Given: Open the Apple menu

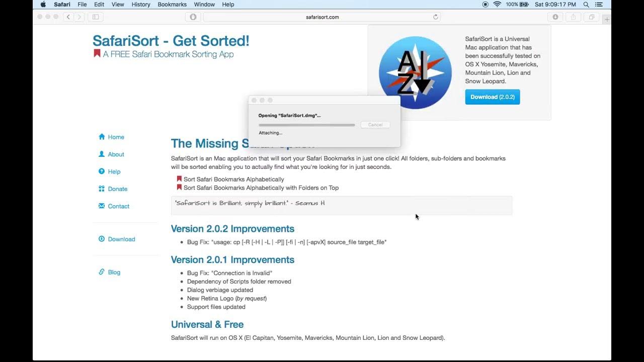Looking at the screenshot, I should tap(43, 5).
